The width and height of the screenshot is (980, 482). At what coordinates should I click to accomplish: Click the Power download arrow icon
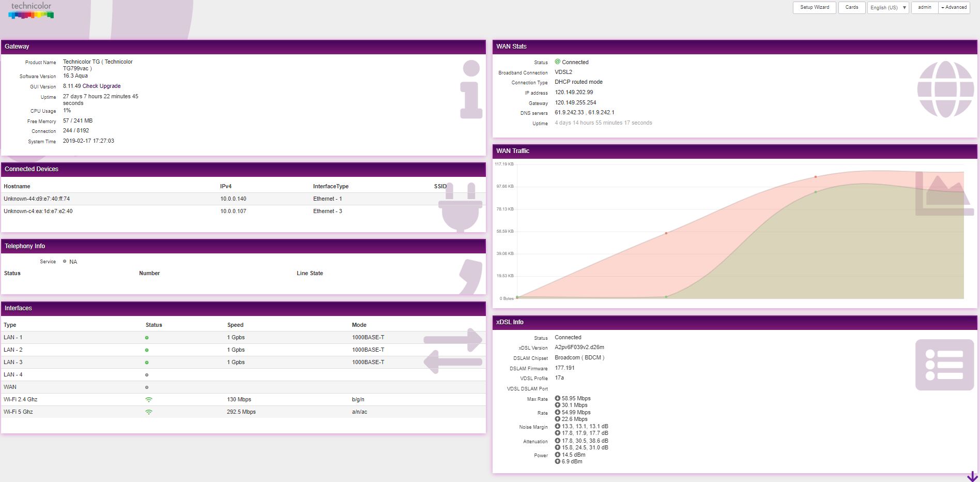[x=558, y=455]
